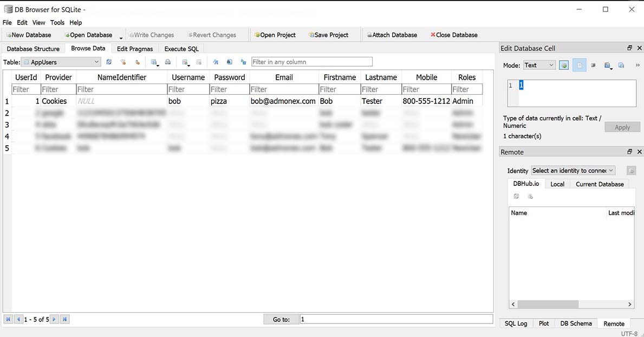Close the Edit Database Cell panel
644x337 pixels.
(x=640, y=48)
